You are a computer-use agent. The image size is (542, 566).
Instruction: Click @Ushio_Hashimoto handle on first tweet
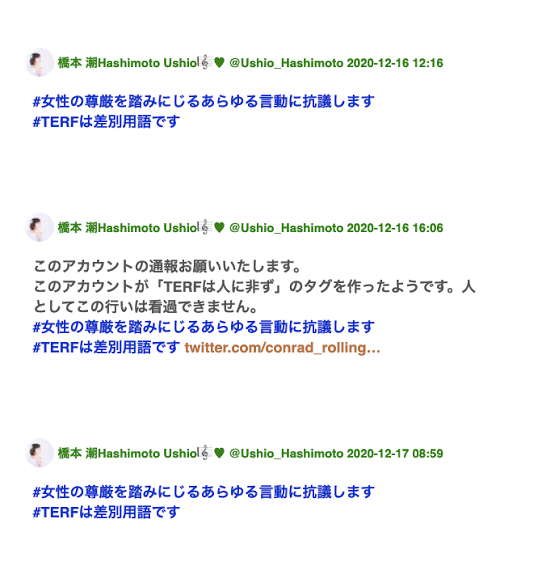[x=286, y=63]
